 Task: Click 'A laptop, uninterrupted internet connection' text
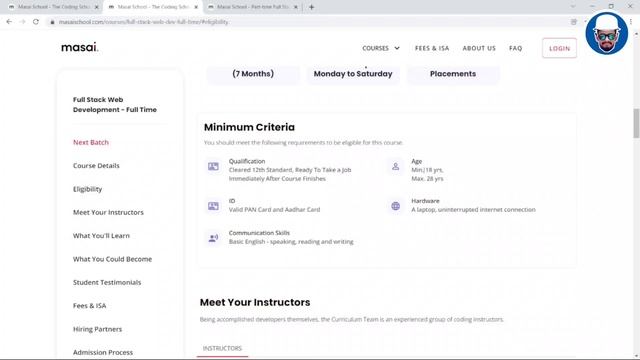click(473, 209)
